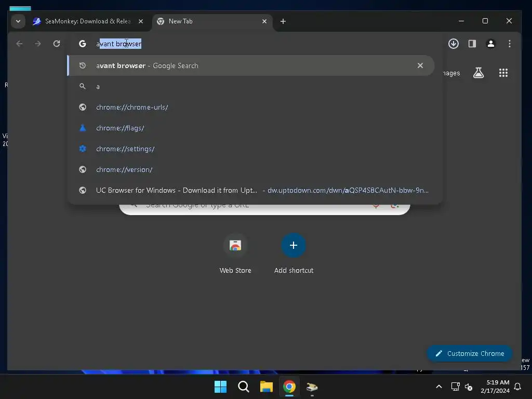532x399 pixels.
Task: Open the Windows Start menu
Action: pyautogui.click(x=220, y=387)
